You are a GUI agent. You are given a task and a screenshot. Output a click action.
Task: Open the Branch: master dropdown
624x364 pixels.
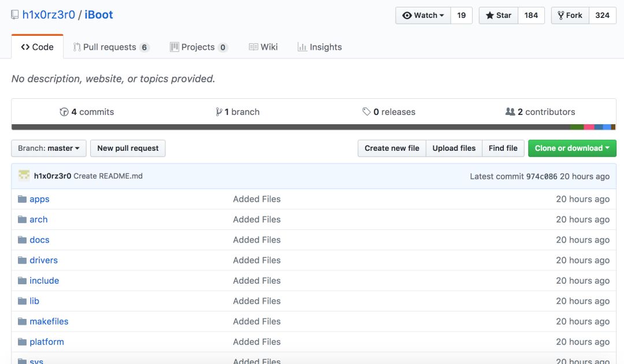pyautogui.click(x=49, y=148)
